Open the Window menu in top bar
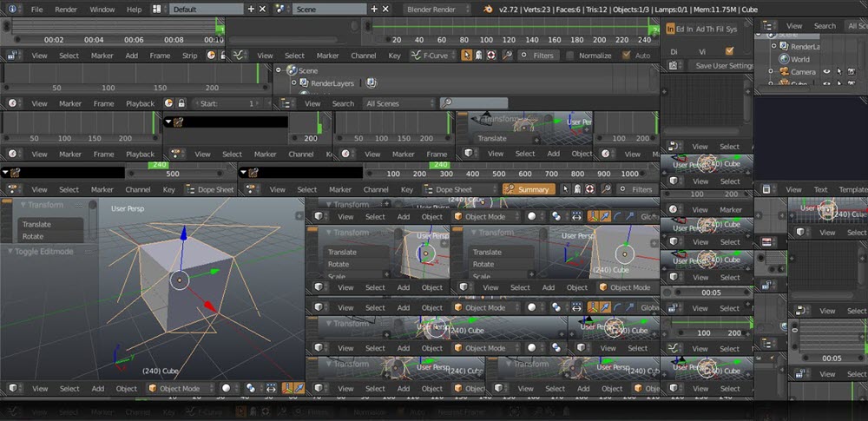This screenshot has height=421, width=868. pos(102,9)
